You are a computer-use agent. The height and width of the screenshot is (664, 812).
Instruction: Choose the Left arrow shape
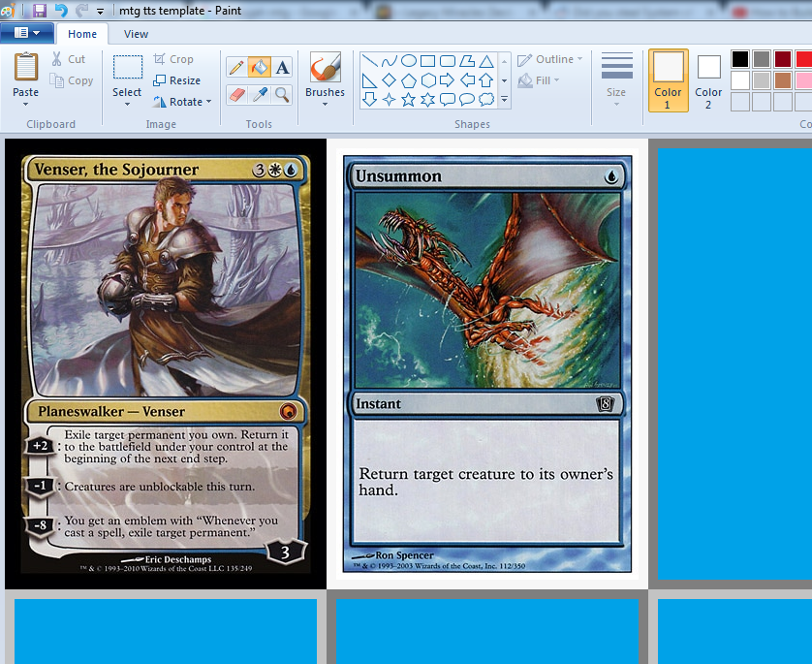(467, 80)
